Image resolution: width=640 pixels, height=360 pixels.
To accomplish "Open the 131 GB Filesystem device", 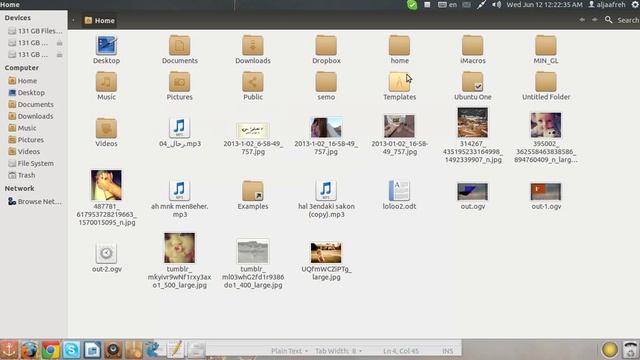I will pyautogui.click(x=35, y=31).
